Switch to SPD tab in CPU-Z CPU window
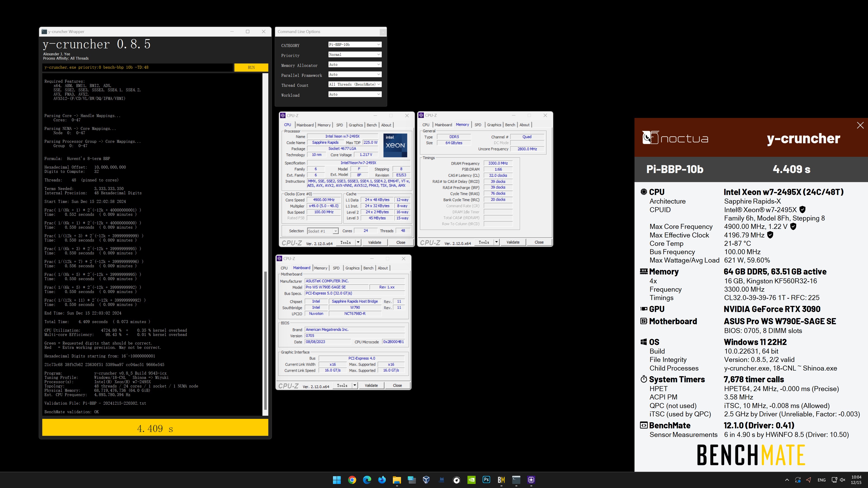The image size is (868, 488). click(340, 125)
